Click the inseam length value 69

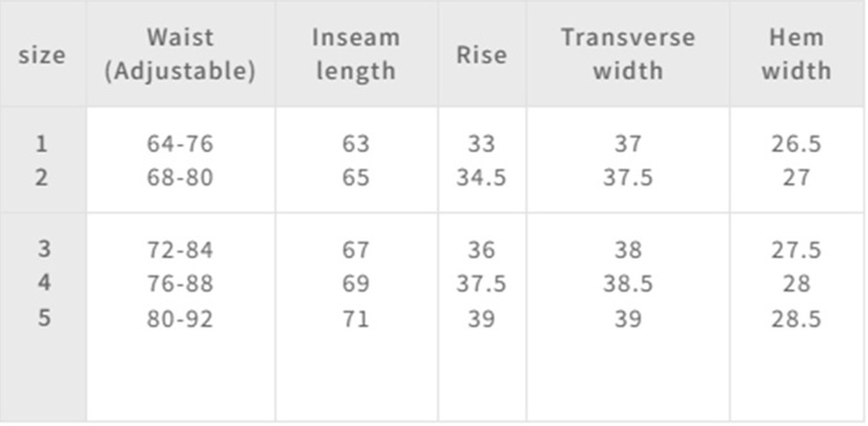pos(356,284)
